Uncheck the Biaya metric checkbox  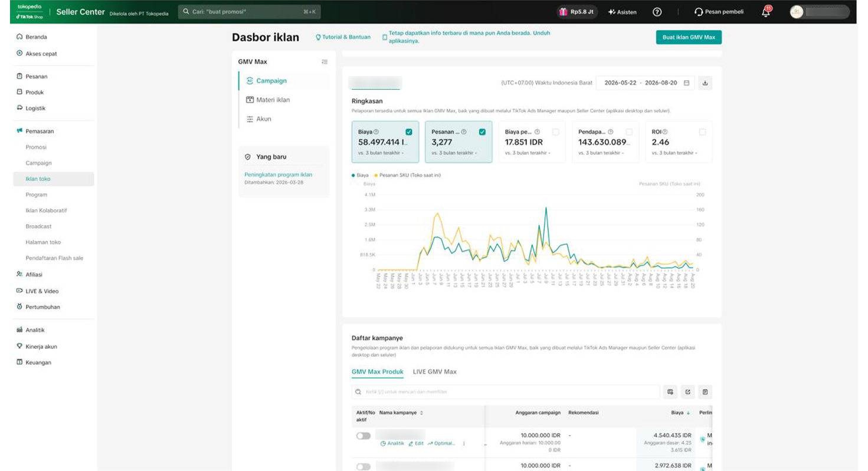pyautogui.click(x=409, y=132)
